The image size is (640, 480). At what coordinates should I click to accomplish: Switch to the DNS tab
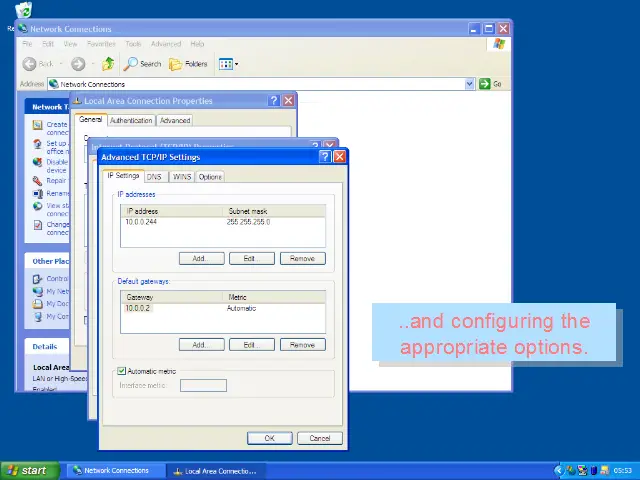pyautogui.click(x=154, y=177)
